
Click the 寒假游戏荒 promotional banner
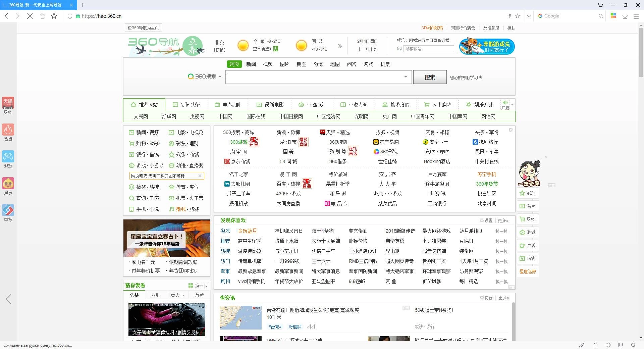[x=487, y=46]
